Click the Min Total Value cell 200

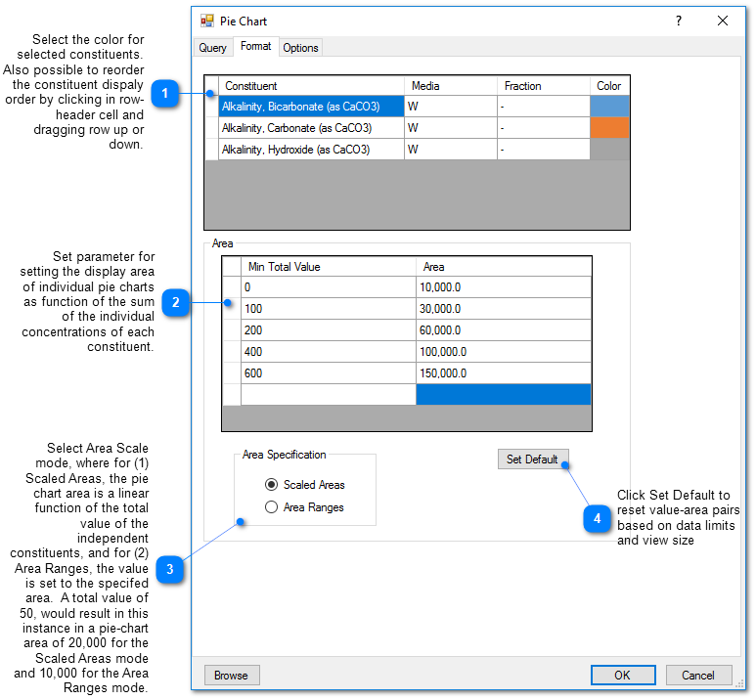coord(328,330)
